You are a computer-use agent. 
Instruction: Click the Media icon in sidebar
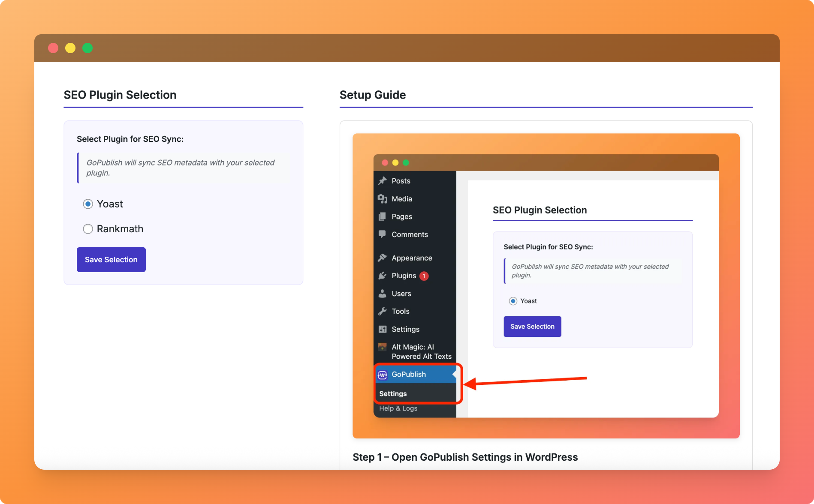click(382, 199)
